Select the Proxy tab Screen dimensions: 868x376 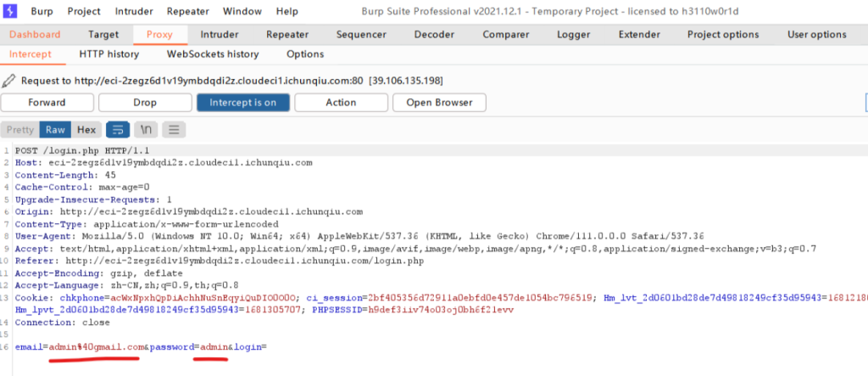[160, 35]
